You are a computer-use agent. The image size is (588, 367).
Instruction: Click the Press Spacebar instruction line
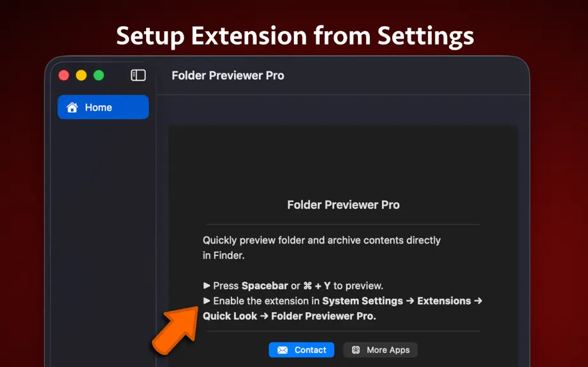pos(293,285)
